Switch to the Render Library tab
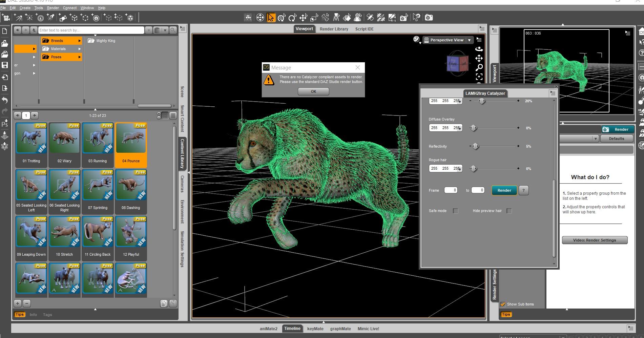Viewport: 644px width, 338px height. 334,29
